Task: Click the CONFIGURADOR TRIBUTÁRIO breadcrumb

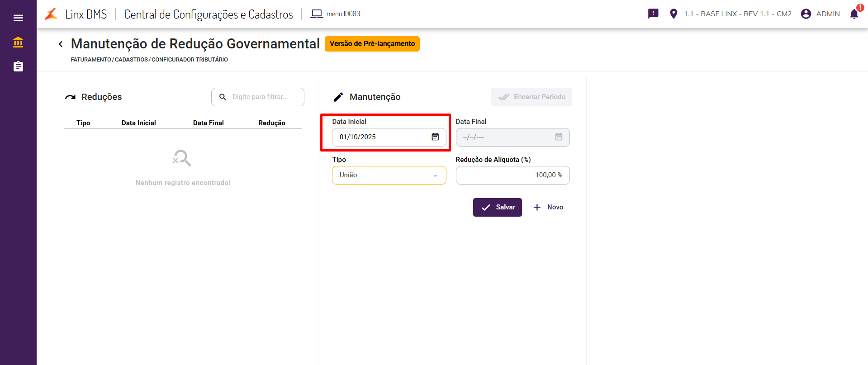Action: (x=190, y=60)
